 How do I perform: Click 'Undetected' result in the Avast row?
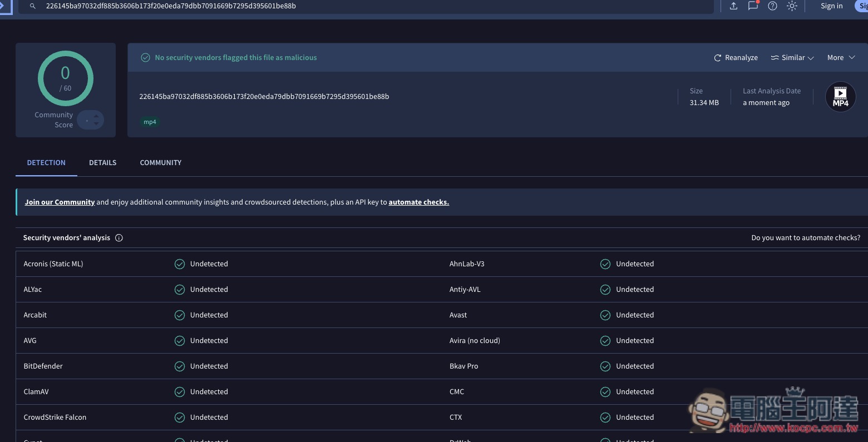tap(635, 315)
